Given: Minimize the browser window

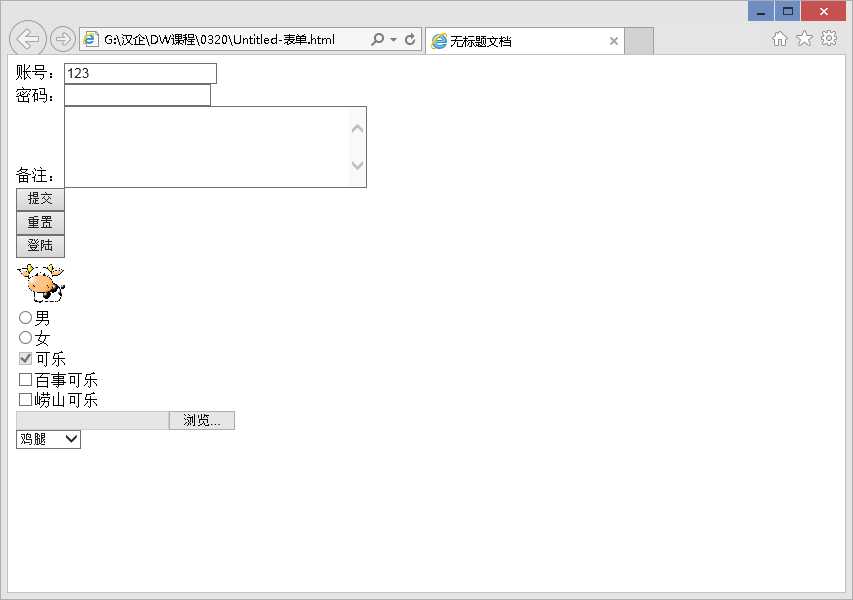Looking at the screenshot, I should click(761, 11).
